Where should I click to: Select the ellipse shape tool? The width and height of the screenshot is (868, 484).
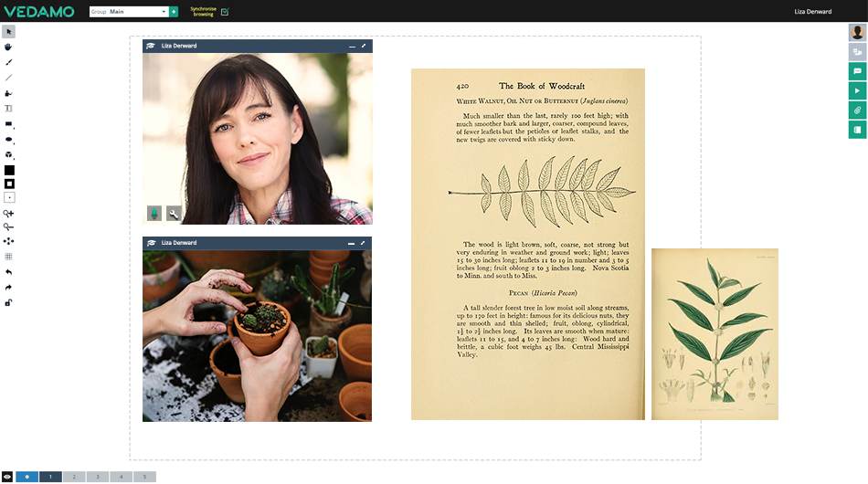(9, 140)
